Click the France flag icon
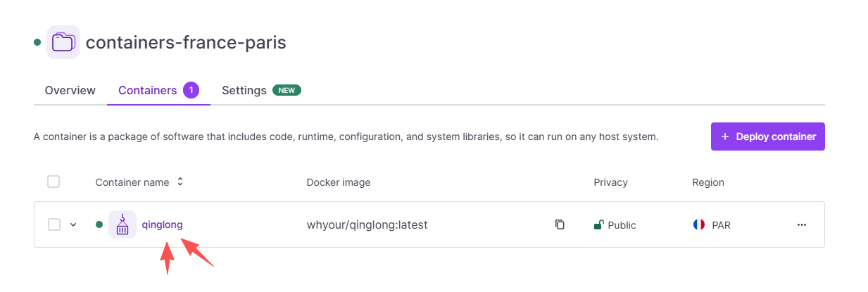Screen dimensions: 868x292 [x=699, y=225]
